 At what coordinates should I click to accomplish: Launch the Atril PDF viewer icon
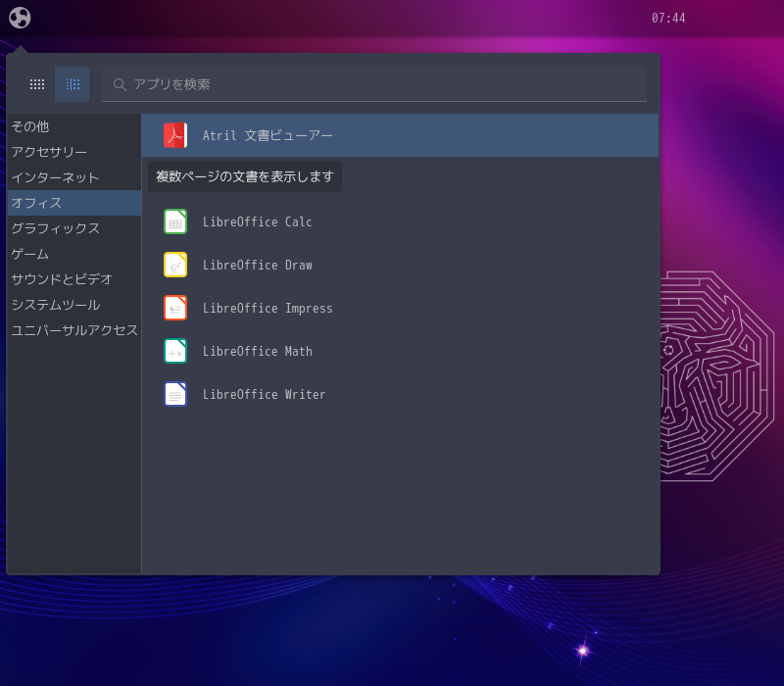pyautogui.click(x=175, y=135)
